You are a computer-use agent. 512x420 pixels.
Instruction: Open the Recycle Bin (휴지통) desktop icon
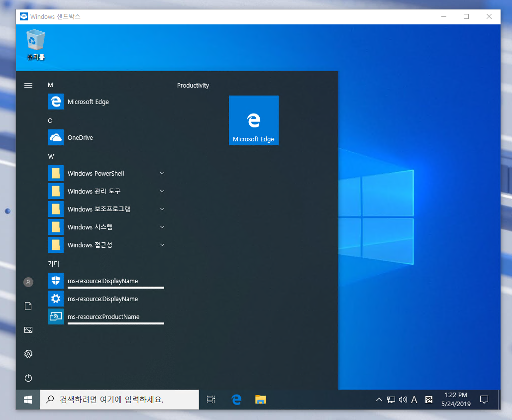tap(36, 45)
